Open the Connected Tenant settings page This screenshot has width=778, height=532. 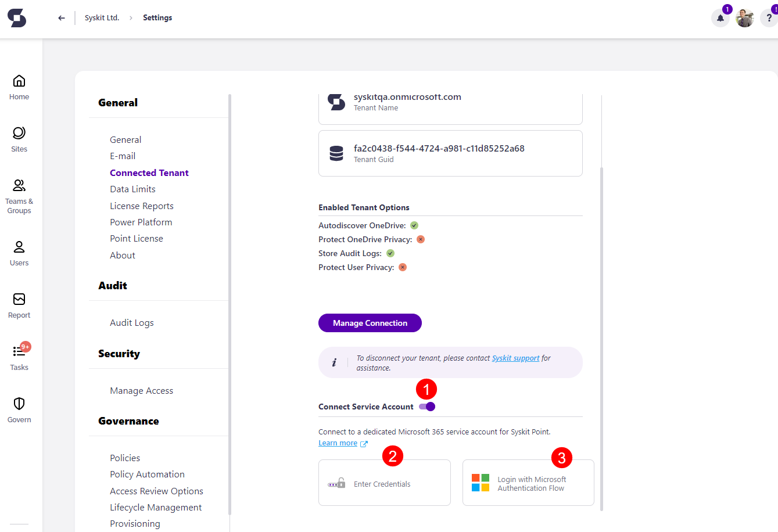[x=149, y=172]
